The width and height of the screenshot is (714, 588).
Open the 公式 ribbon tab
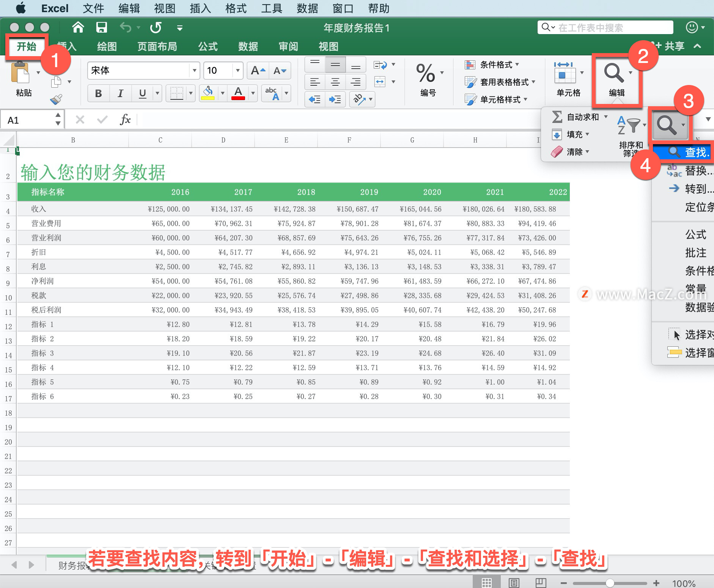click(208, 47)
